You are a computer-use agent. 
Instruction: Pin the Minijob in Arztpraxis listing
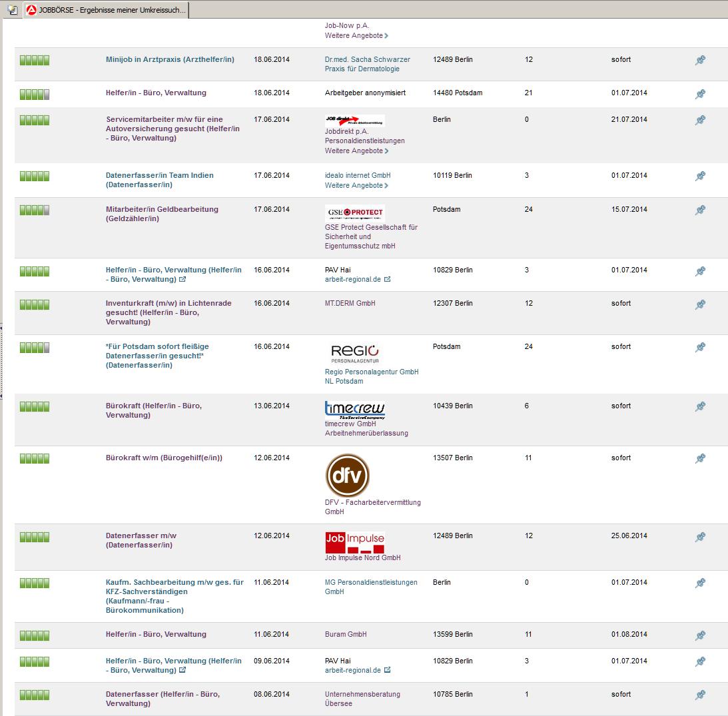point(700,61)
